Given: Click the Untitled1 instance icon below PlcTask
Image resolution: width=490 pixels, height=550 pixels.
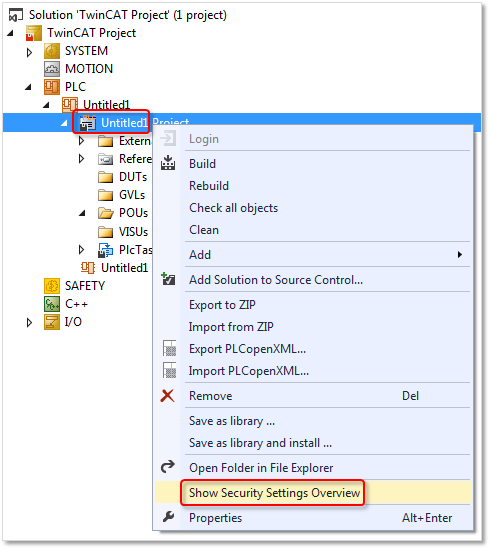Looking at the screenshot, I should tap(88, 268).
